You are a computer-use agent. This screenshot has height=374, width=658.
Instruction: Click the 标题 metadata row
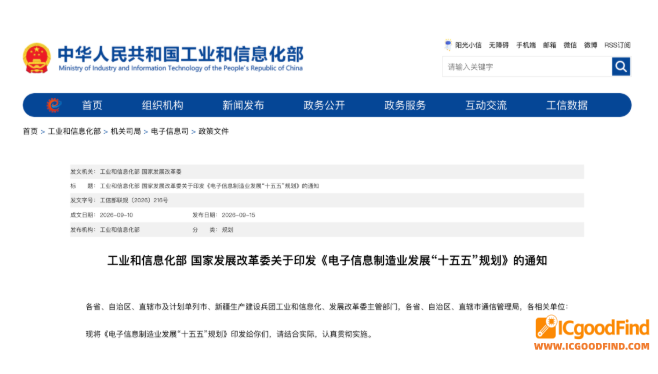pyautogui.click(x=327, y=186)
